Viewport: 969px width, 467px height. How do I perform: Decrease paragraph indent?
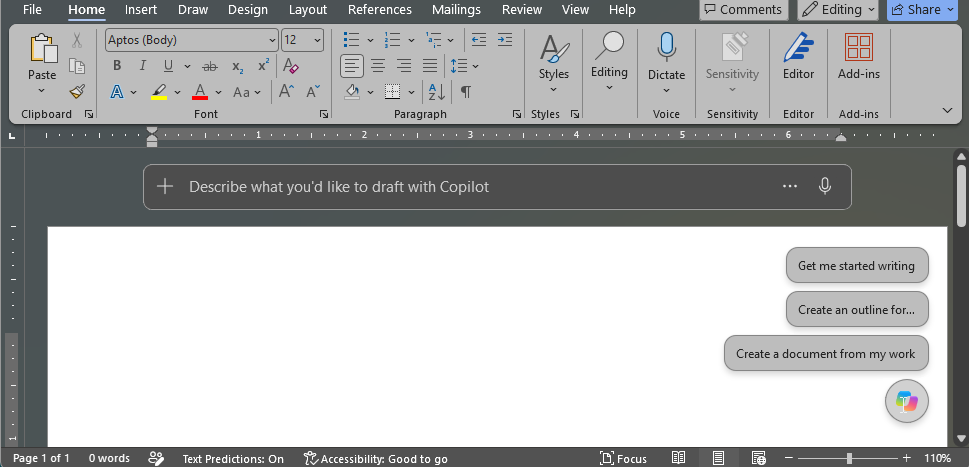[x=479, y=40]
